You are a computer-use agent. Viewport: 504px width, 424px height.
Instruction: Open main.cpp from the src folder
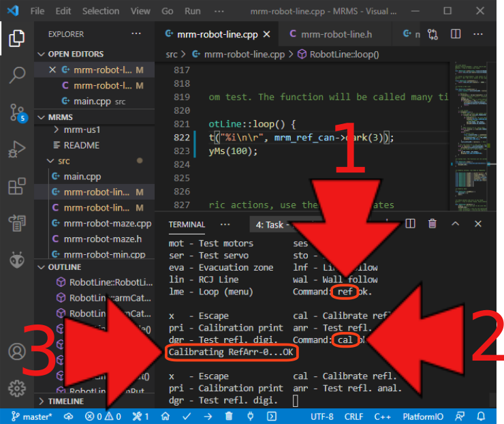(82, 177)
